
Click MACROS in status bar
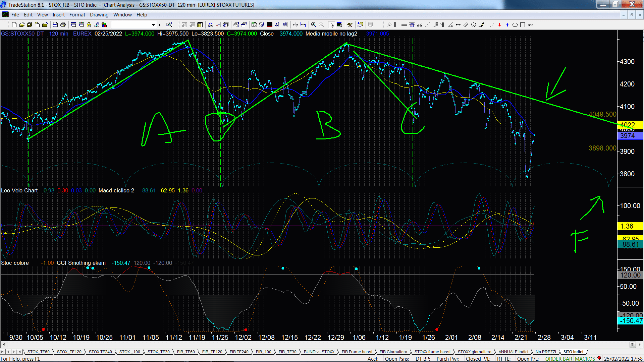[x=585, y=359]
